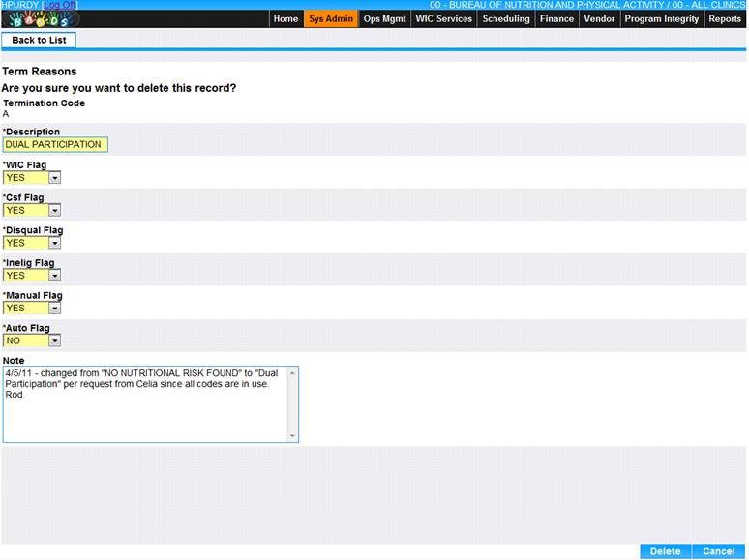Click the Delete button
Image resolution: width=749 pixels, height=560 pixels.
click(x=666, y=551)
